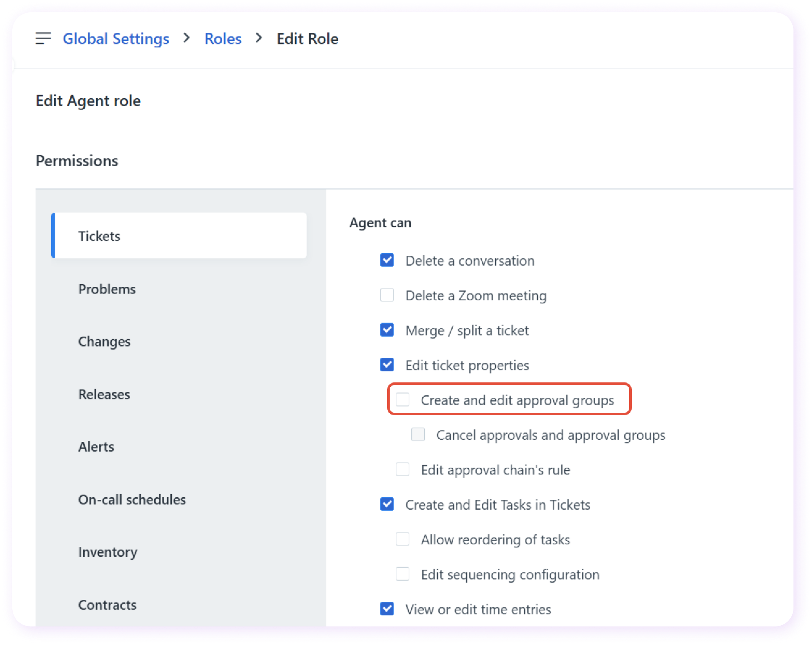
Task: Check Edit sequencing configuration option
Action: [402, 574]
